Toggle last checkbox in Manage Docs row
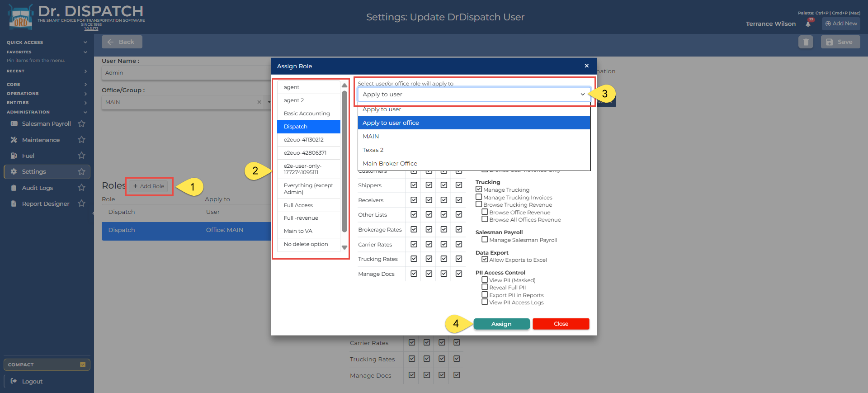Image resolution: width=868 pixels, height=393 pixels. pos(459,274)
